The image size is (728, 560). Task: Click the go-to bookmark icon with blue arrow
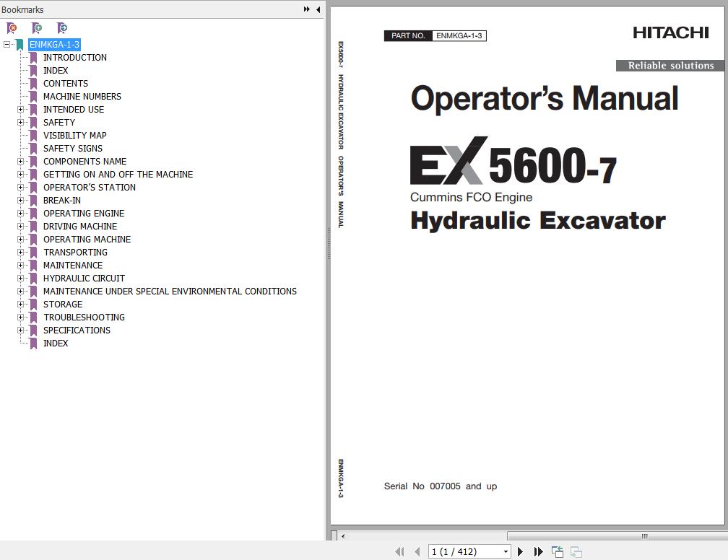point(62,28)
